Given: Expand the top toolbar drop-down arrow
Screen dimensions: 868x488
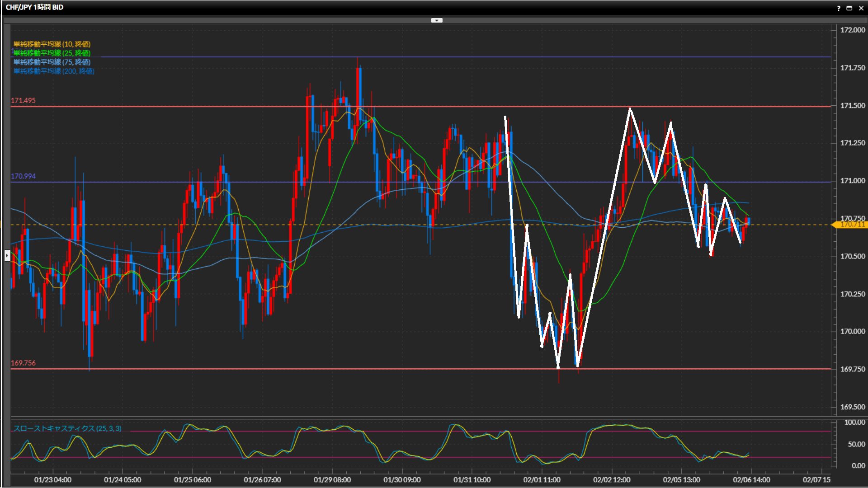Looking at the screenshot, I should point(437,20).
